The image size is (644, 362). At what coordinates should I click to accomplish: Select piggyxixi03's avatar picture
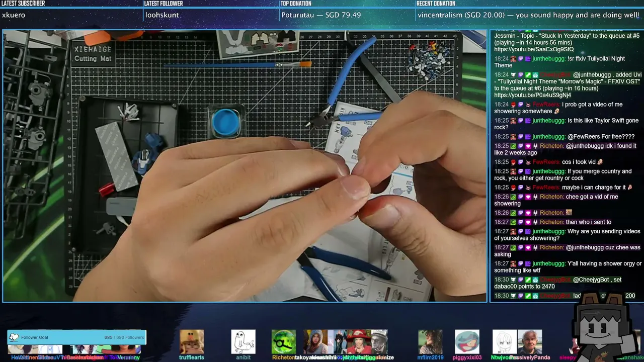(467, 342)
